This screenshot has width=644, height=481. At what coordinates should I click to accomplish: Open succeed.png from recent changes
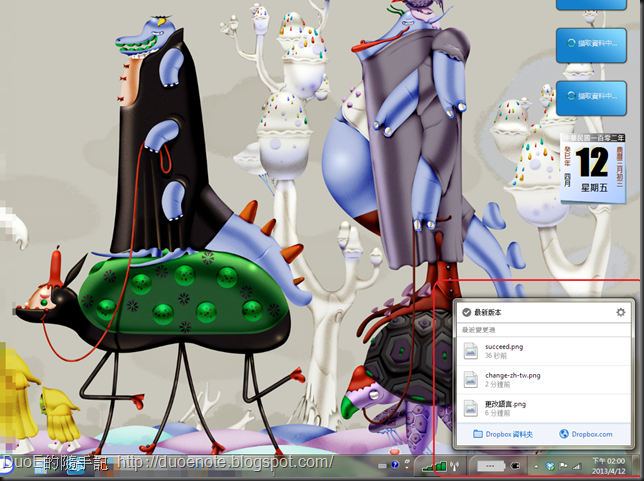pos(543,351)
